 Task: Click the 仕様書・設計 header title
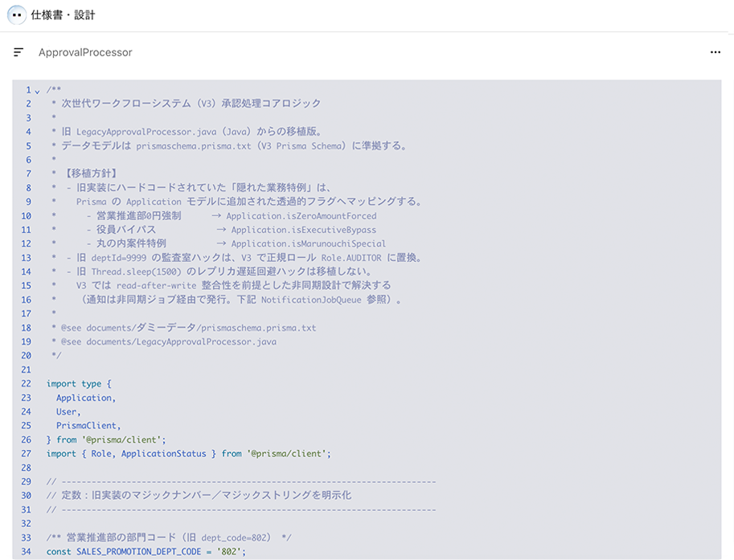(63, 15)
